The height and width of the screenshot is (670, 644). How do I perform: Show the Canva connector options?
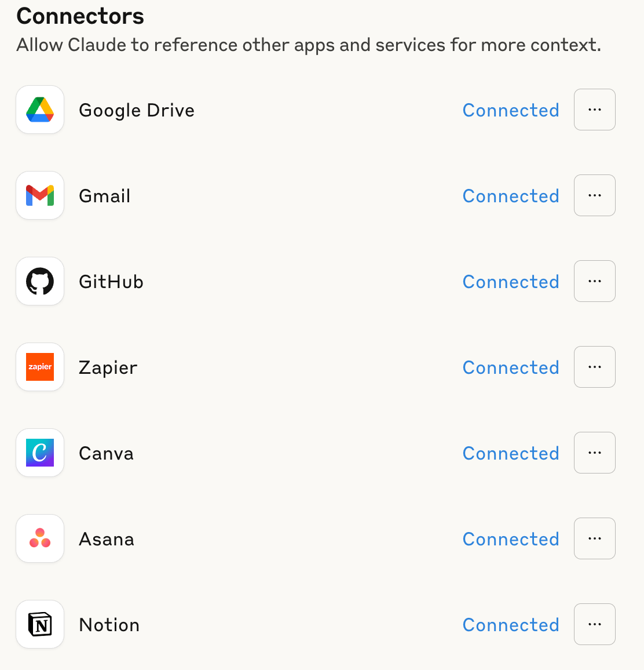click(x=594, y=453)
